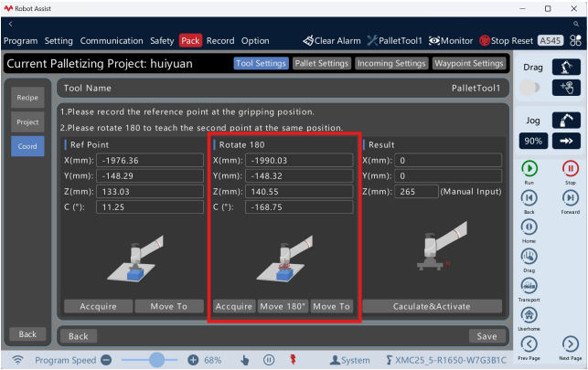
Task: Switch to Waypoint Settings tab
Action: [469, 63]
